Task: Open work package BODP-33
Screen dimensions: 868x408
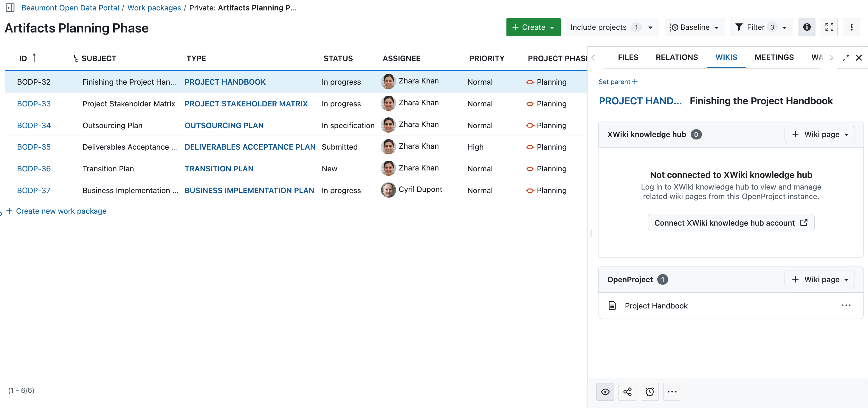Action: coord(34,103)
